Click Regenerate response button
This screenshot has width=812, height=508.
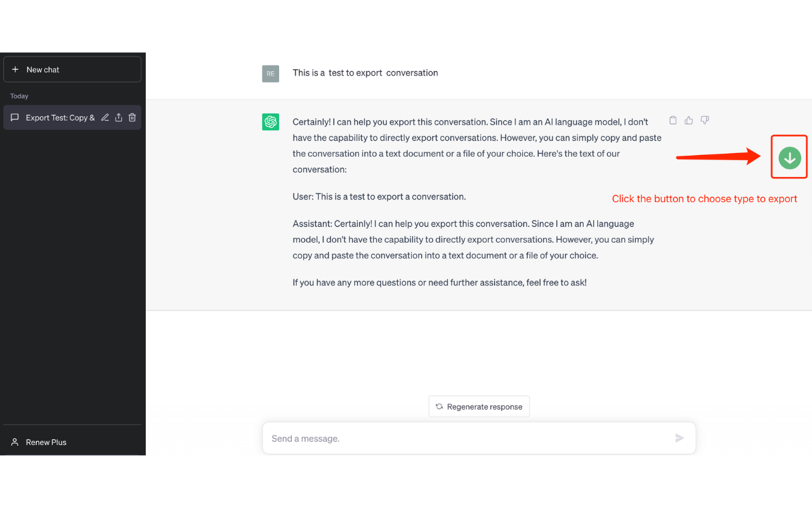[479, 406]
